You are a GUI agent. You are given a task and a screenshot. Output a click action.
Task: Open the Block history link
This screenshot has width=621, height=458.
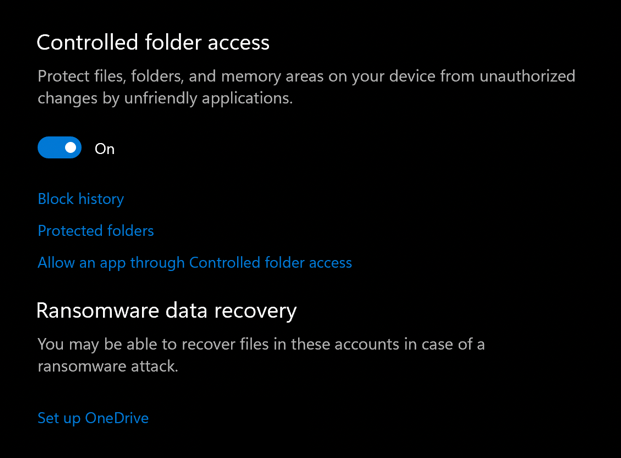pos(81,199)
